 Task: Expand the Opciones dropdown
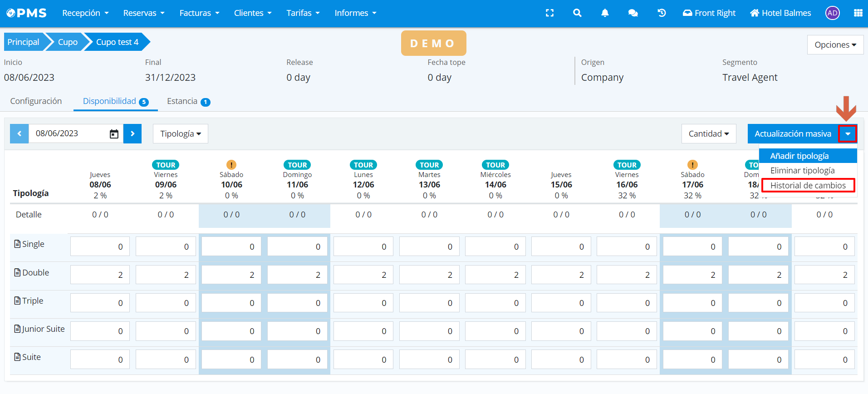click(835, 45)
